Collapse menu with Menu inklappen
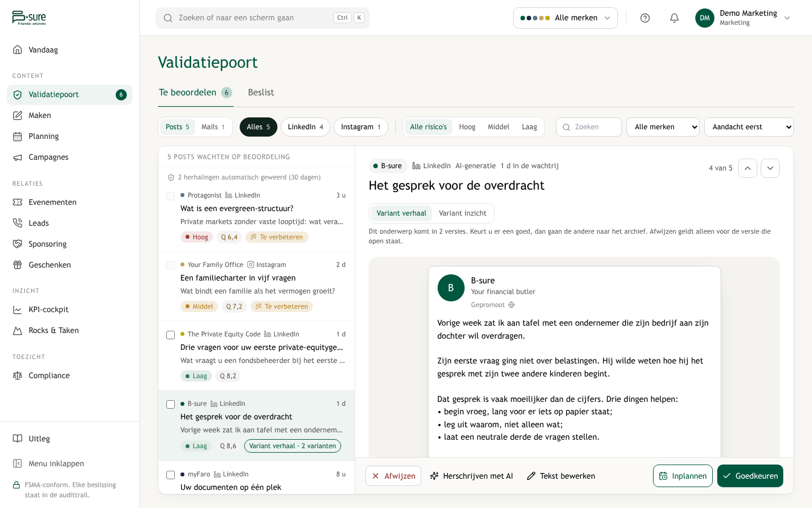This screenshot has height=508, width=812. tap(69, 463)
